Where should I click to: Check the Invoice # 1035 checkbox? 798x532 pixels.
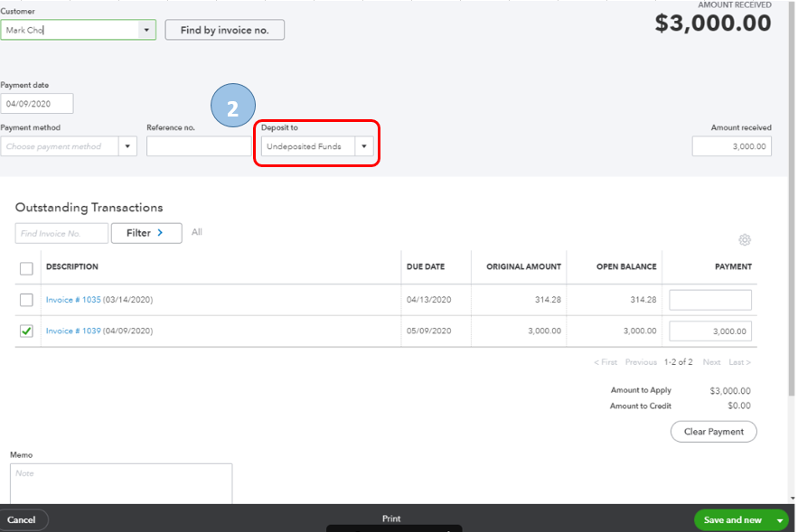click(x=26, y=300)
